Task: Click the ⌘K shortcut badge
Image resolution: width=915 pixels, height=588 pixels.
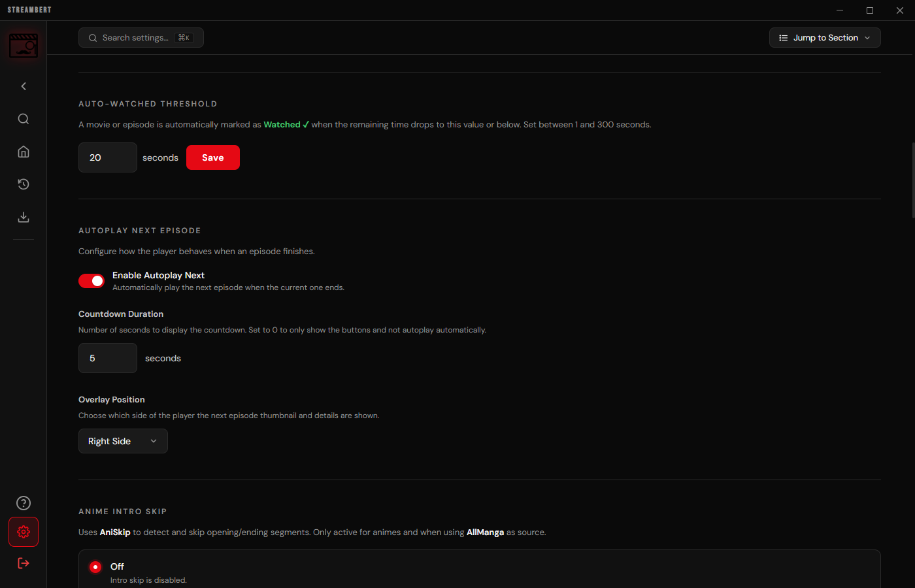Action: [x=184, y=38]
